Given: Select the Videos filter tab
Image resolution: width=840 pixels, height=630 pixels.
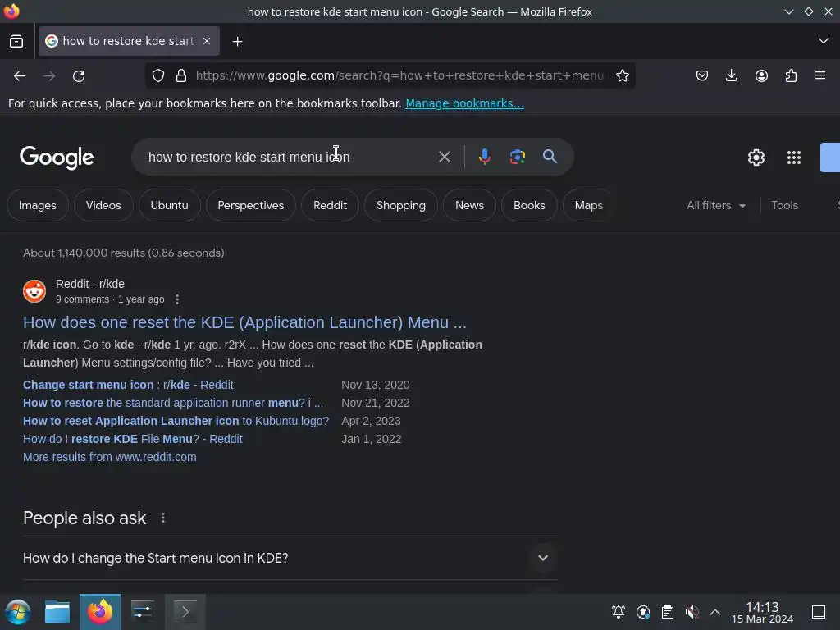Looking at the screenshot, I should pos(103,205).
